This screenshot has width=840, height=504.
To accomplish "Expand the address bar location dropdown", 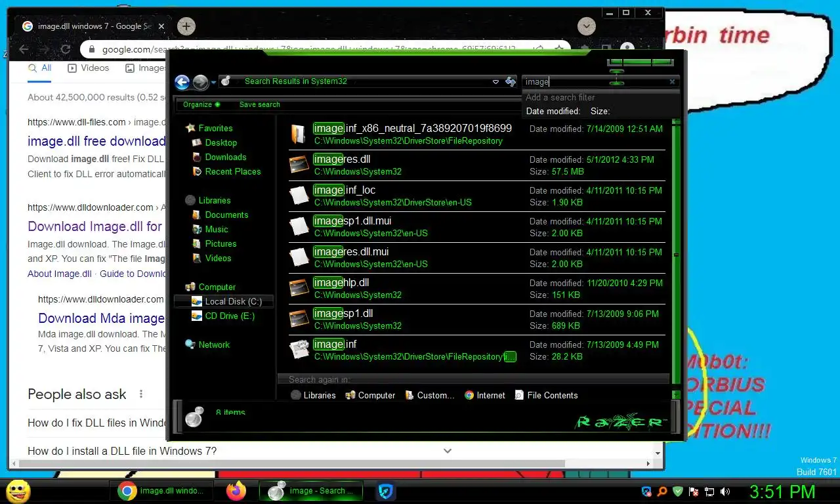I will tap(495, 82).
